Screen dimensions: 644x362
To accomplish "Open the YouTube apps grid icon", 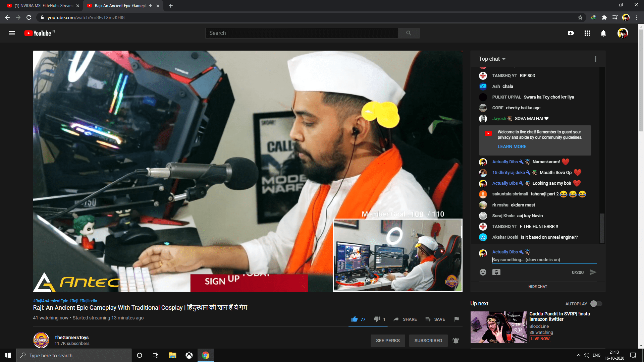I will coord(587,33).
